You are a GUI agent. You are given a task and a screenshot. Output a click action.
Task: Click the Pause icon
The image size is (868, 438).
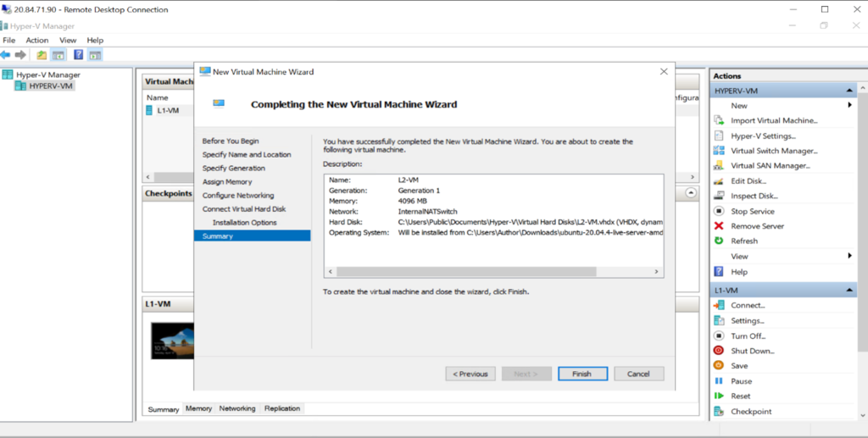719,381
